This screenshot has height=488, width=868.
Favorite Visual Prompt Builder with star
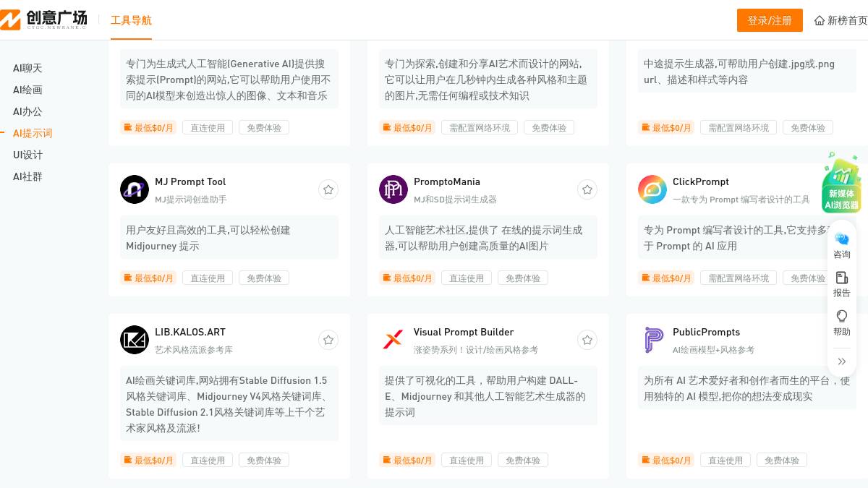tap(587, 340)
